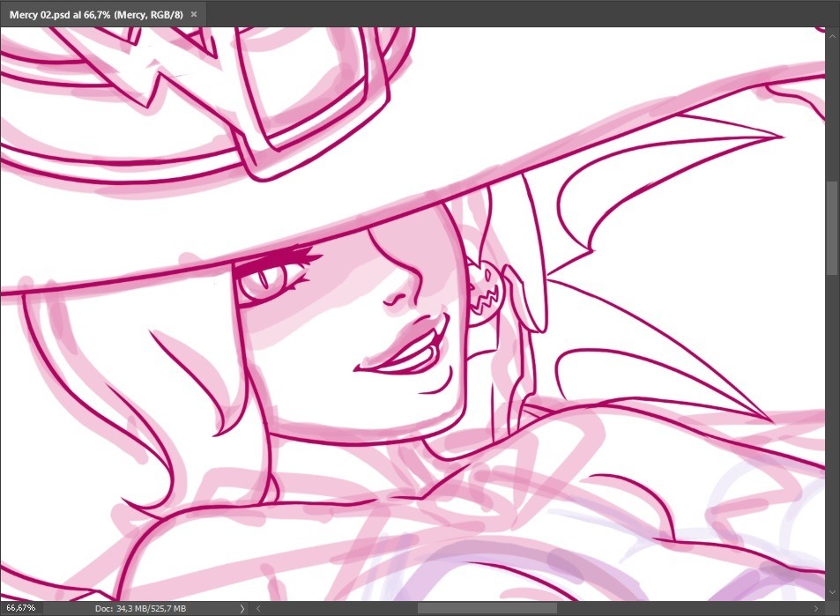Viewport: 840px width, 616px height.
Task: Click the vertical scrollbar up arrow
Action: coord(832,36)
